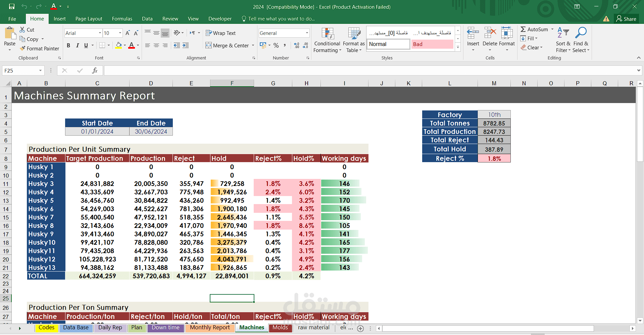Screen dimensions: 644x335
Task: Toggle Italic formatting
Action: (78, 45)
